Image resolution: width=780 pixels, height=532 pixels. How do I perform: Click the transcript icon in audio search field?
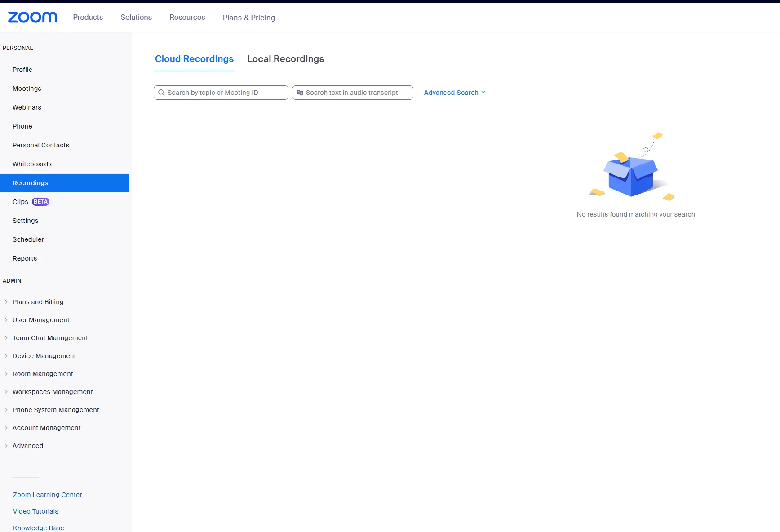click(300, 93)
